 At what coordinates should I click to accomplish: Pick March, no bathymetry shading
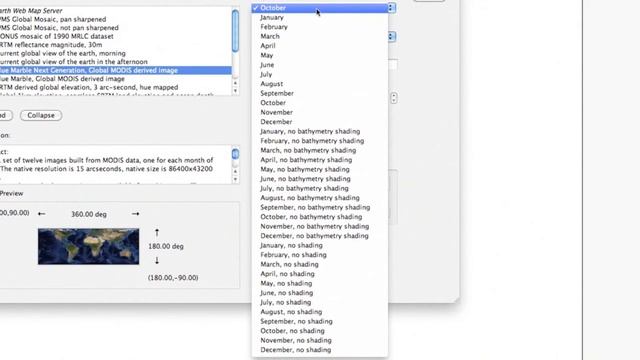[320, 150]
